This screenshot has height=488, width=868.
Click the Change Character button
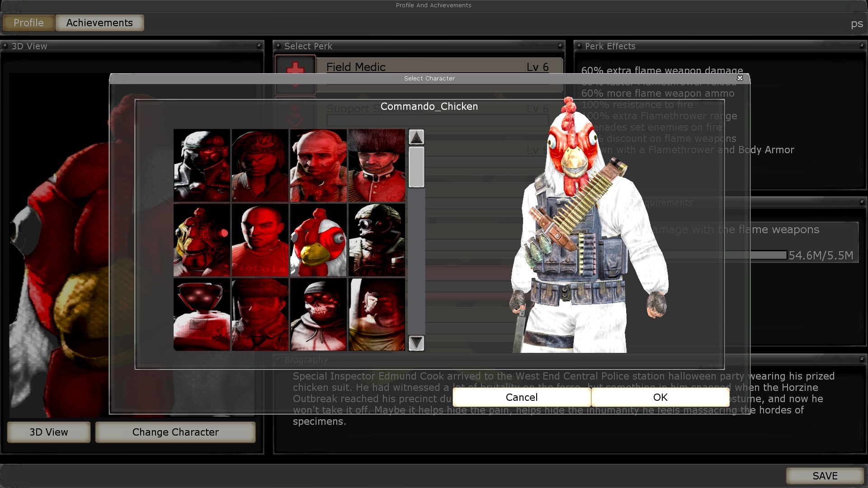[175, 432]
